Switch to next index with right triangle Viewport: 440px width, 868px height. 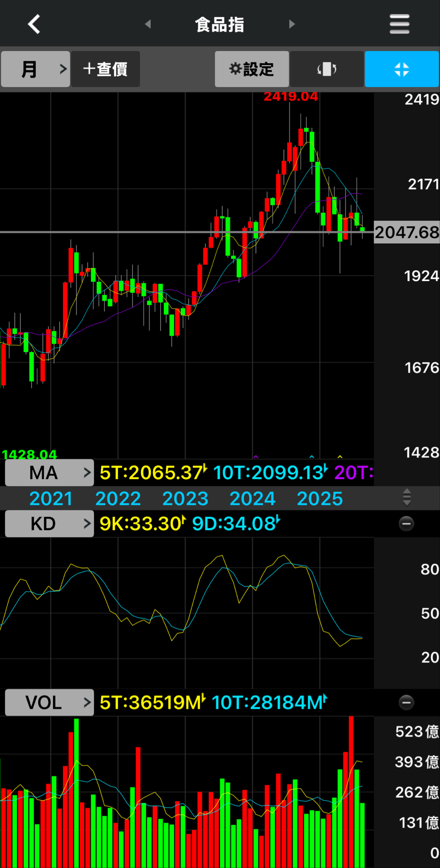coord(292,24)
